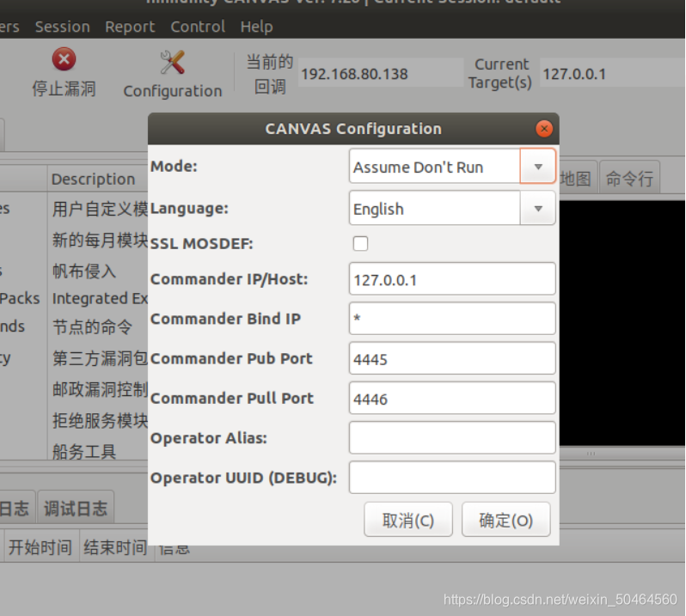This screenshot has height=616, width=686.
Task: Select the Language combo box showing English
Action: [452, 209]
